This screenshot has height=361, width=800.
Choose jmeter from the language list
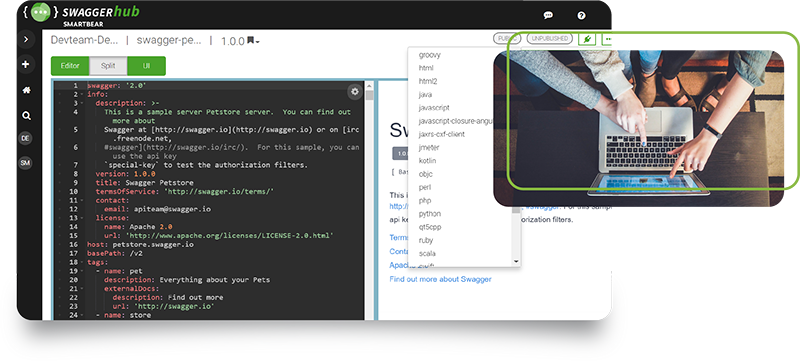pos(429,147)
